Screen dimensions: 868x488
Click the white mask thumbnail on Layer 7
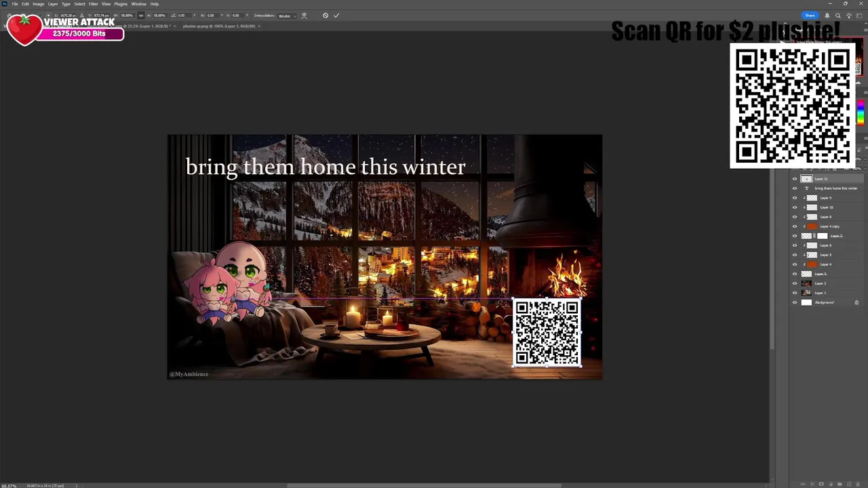point(822,236)
